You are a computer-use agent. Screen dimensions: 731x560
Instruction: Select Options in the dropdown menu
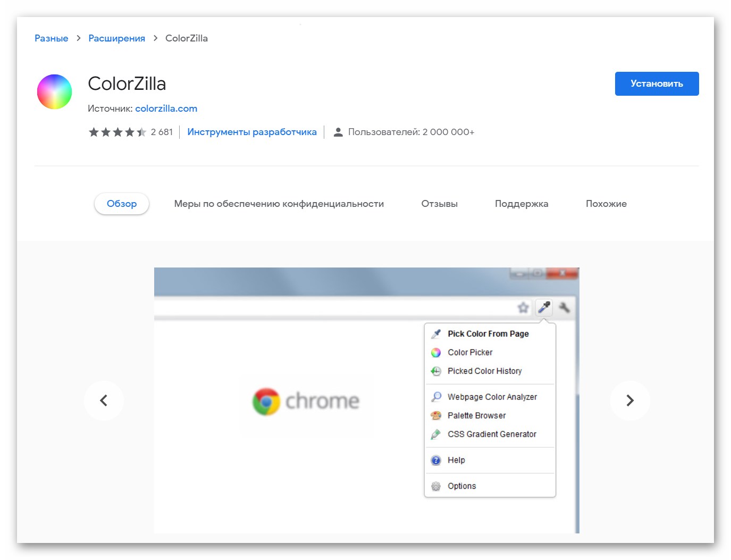click(490, 486)
